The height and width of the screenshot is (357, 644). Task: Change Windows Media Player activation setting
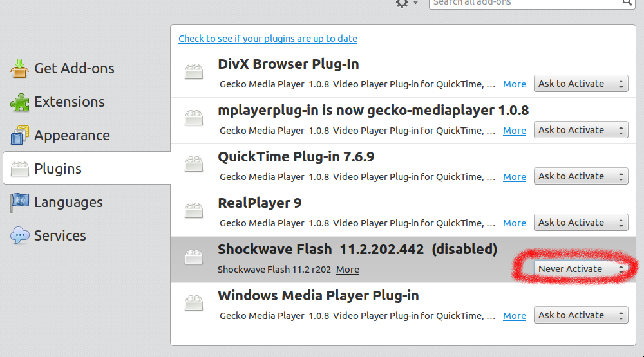(x=580, y=315)
